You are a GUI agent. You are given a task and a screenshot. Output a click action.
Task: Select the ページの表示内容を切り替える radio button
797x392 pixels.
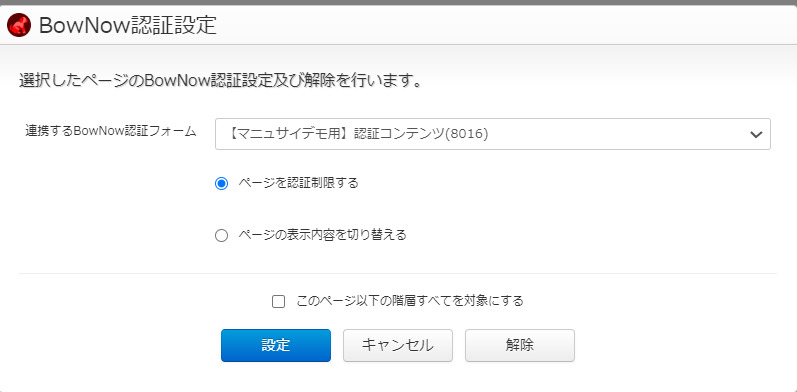tap(222, 236)
